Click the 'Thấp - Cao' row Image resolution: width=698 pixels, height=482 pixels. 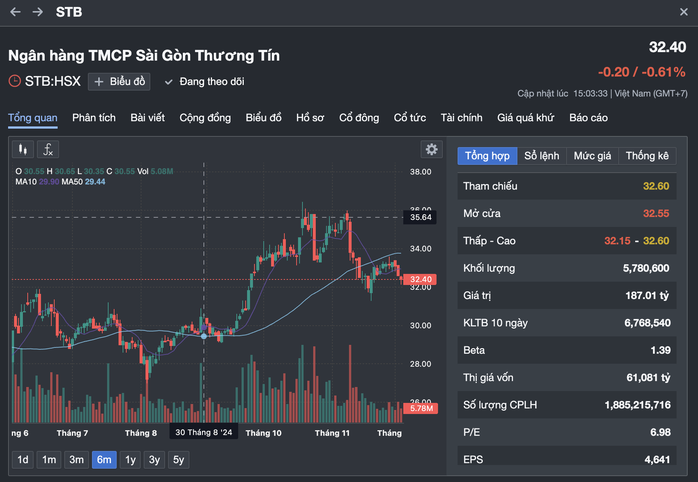coord(567,241)
